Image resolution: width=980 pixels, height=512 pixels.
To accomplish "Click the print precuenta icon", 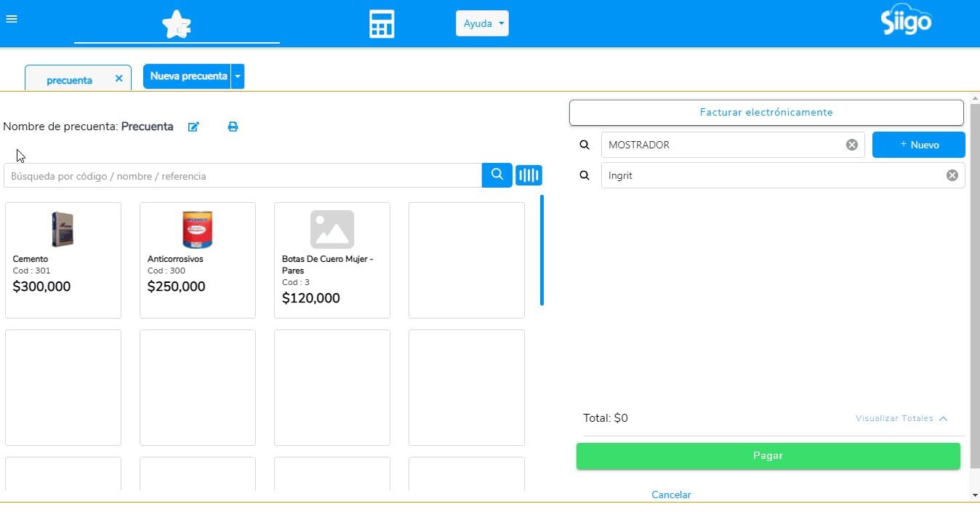I will [233, 127].
